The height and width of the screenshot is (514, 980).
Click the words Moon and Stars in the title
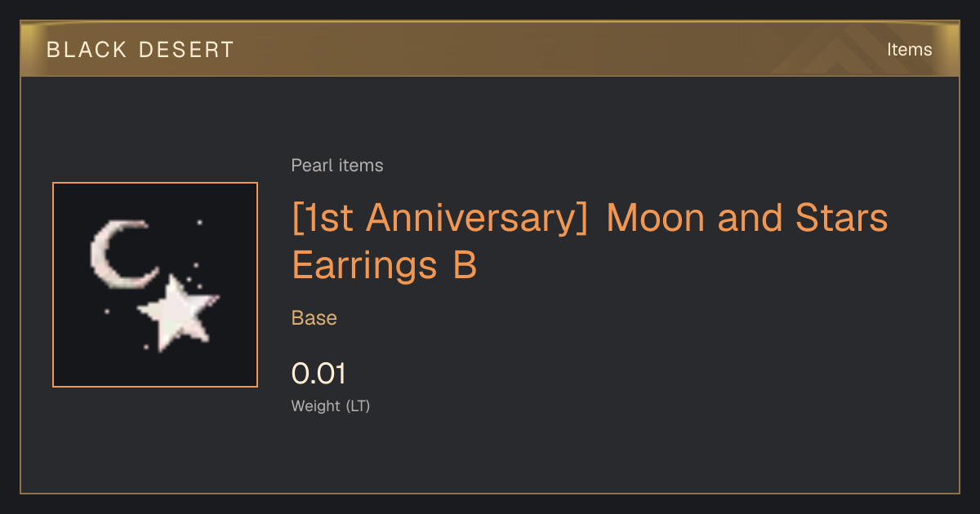[746, 218]
